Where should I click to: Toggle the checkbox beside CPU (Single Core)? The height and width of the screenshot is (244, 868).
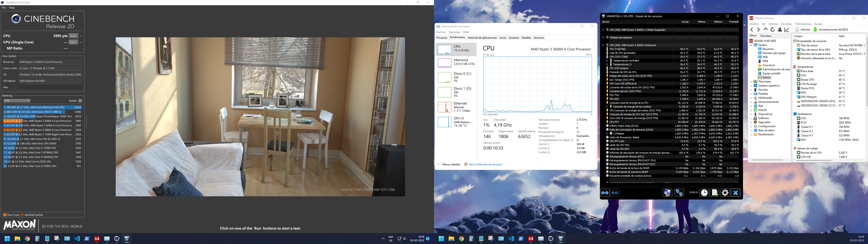pos(81,42)
